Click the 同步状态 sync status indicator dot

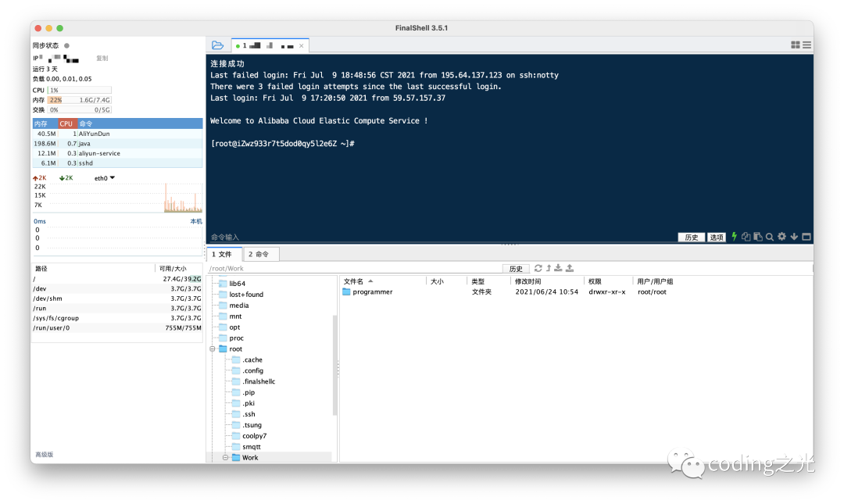(66, 46)
